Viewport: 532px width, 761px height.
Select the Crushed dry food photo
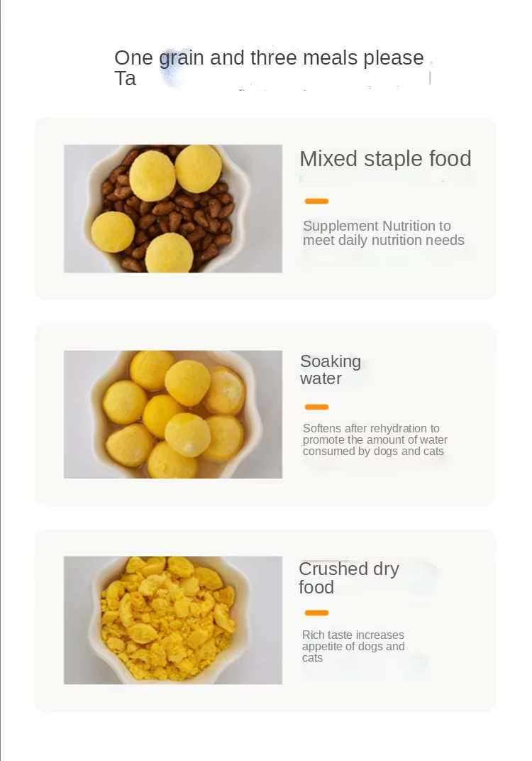click(x=173, y=620)
